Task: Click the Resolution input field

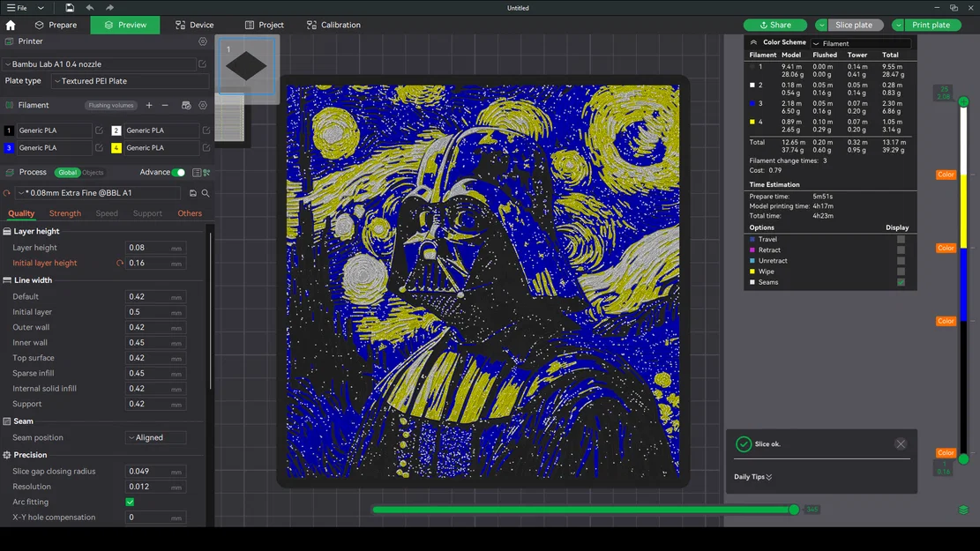Action: click(155, 487)
